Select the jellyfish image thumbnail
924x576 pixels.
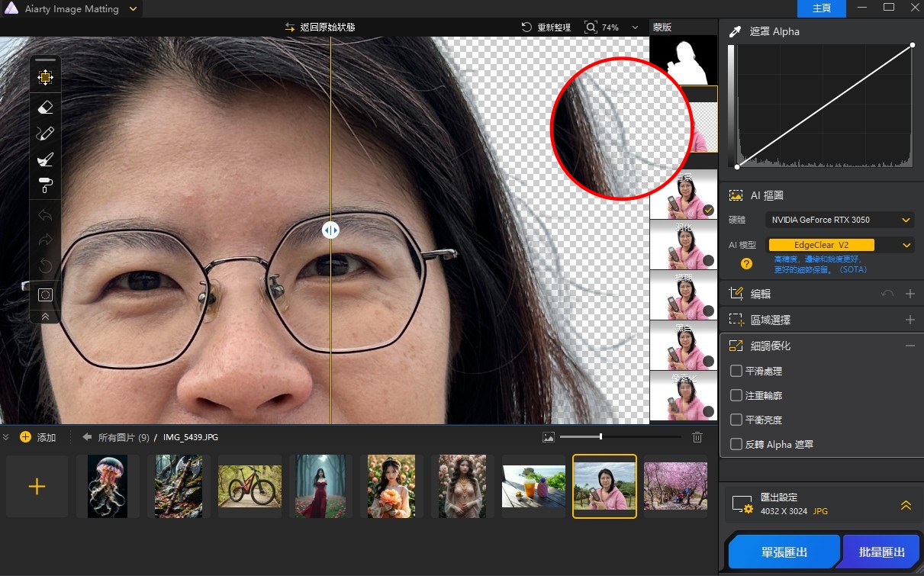[x=108, y=487]
